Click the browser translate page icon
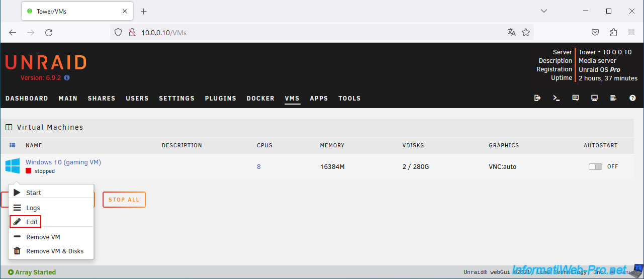This screenshot has height=279, width=644. click(x=512, y=32)
